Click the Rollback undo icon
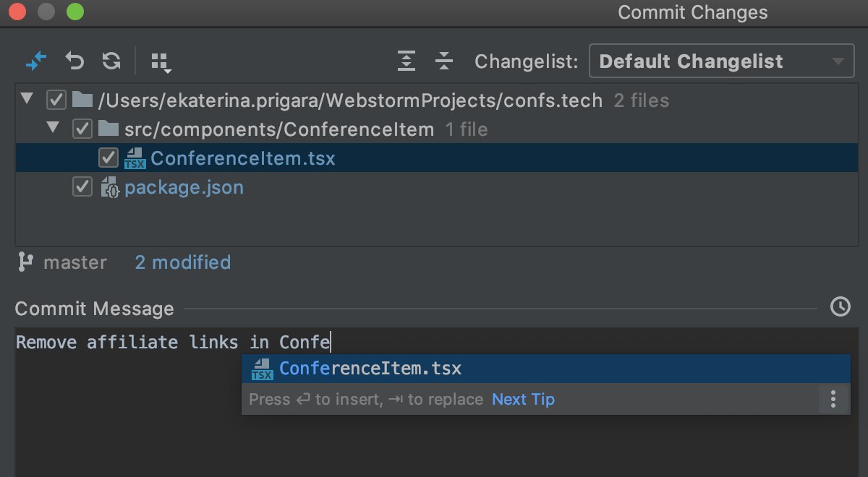The width and height of the screenshot is (868, 477). pyautogui.click(x=75, y=61)
